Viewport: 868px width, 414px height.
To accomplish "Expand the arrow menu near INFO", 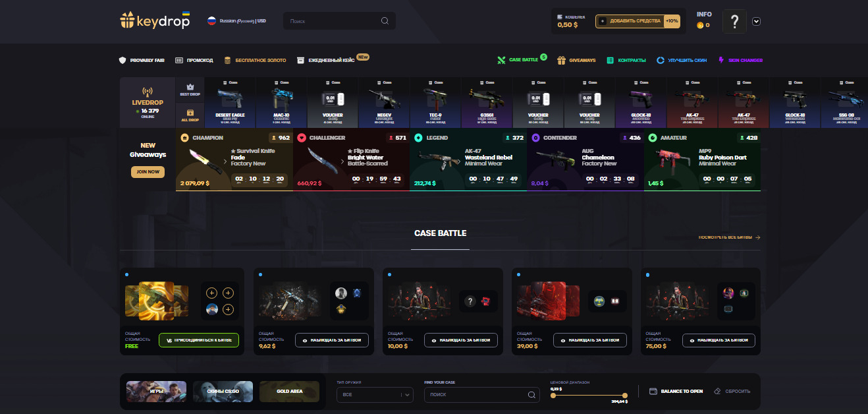I will pyautogui.click(x=756, y=21).
